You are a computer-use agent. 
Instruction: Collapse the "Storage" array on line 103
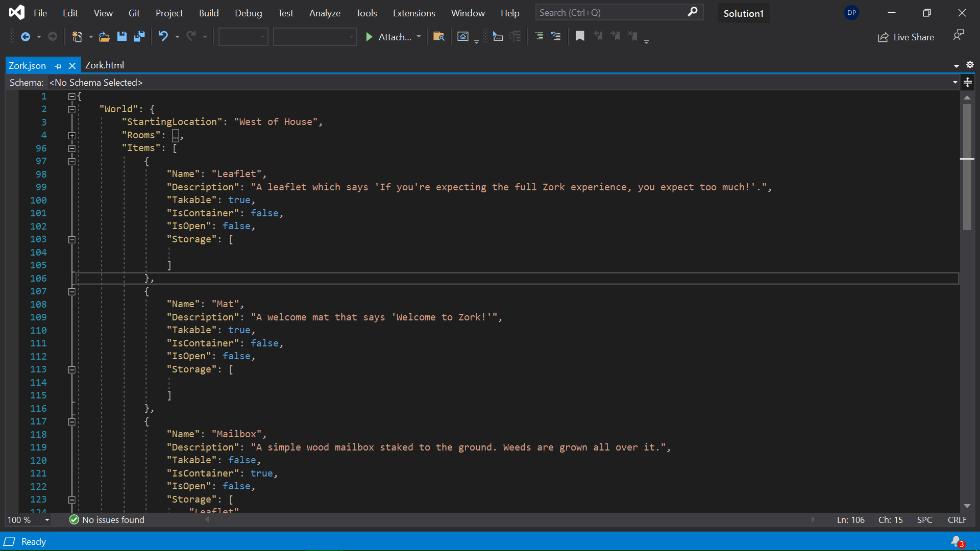click(72, 239)
